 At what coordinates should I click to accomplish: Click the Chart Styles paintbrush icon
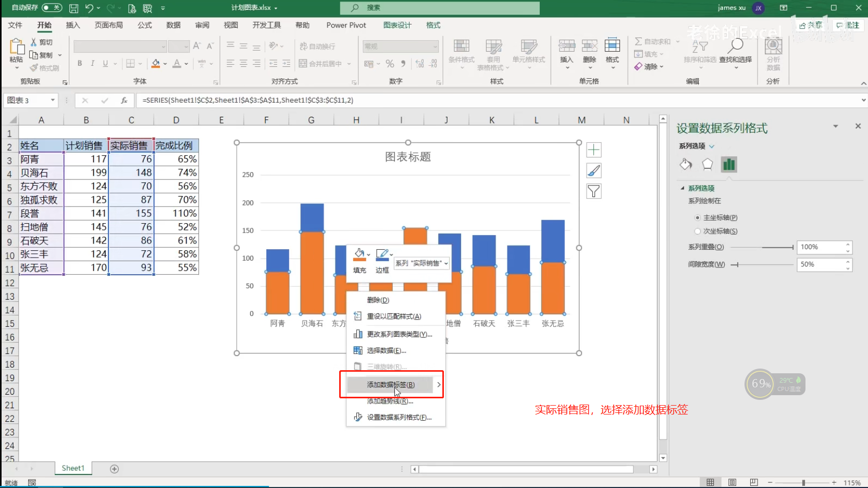[x=594, y=170]
